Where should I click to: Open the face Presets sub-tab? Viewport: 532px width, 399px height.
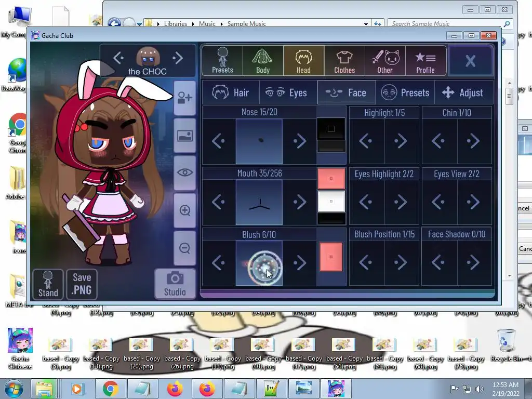[x=405, y=92]
